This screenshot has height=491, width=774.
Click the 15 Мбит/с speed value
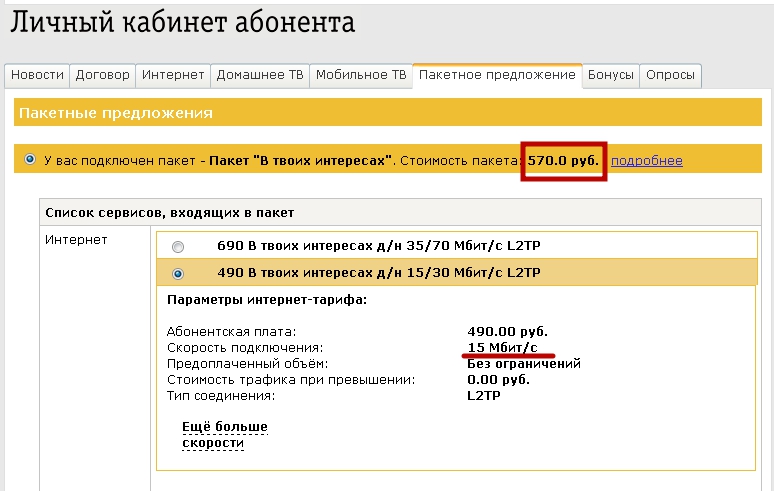coord(503,347)
